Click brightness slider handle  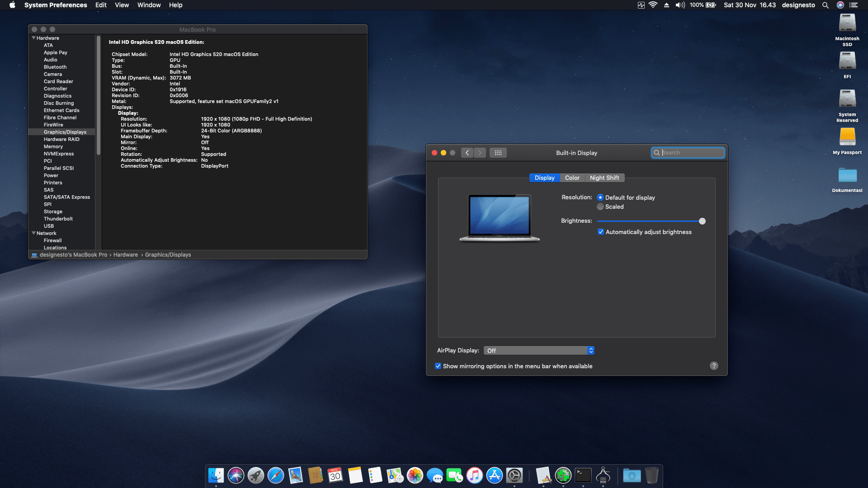click(x=702, y=221)
